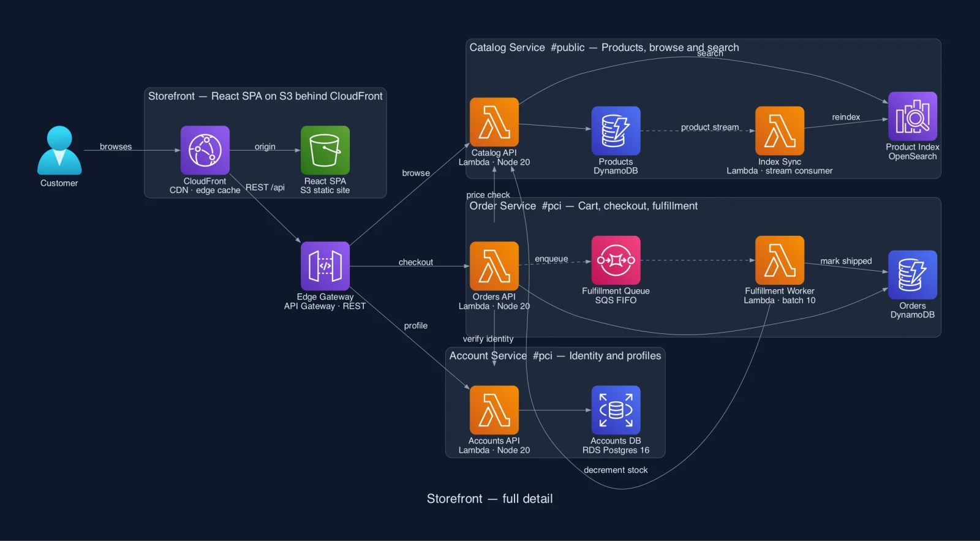Viewport: 980px width, 541px height.
Task: Select the 'origin' edge label
Action: 265,146
